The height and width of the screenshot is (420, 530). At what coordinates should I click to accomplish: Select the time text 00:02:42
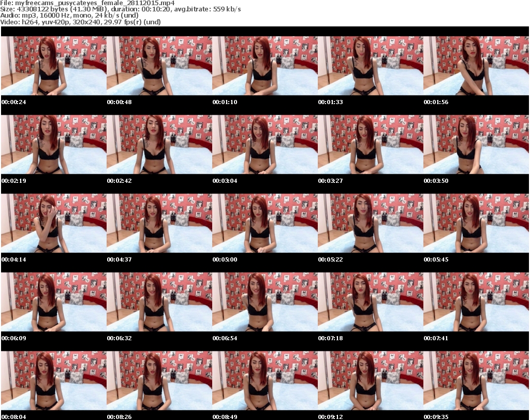point(120,181)
